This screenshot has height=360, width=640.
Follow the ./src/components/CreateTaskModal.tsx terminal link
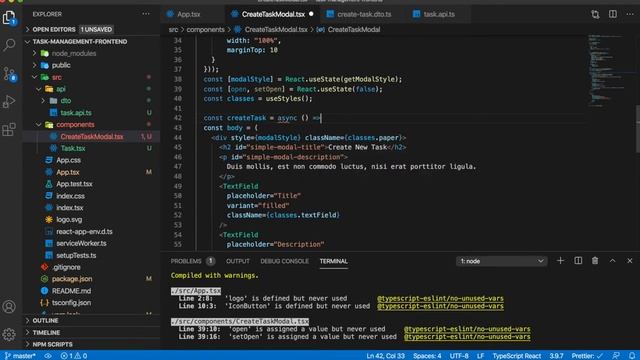[x=240, y=322]
